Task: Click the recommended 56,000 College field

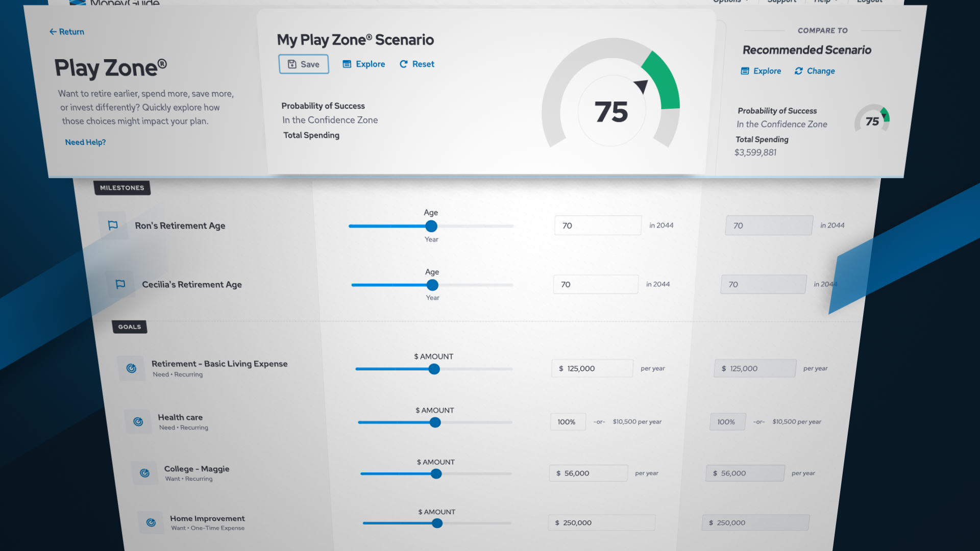Action: (x=745, y=473)
